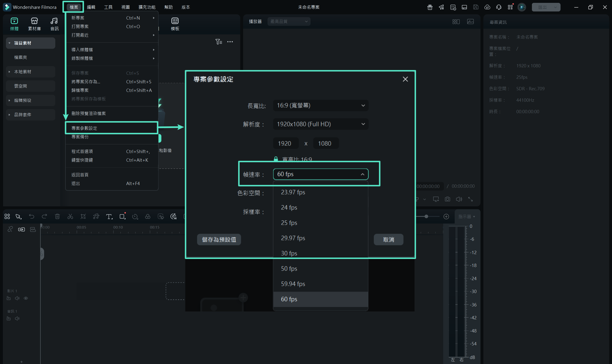Select 23.97 fps option

point(320,192)
